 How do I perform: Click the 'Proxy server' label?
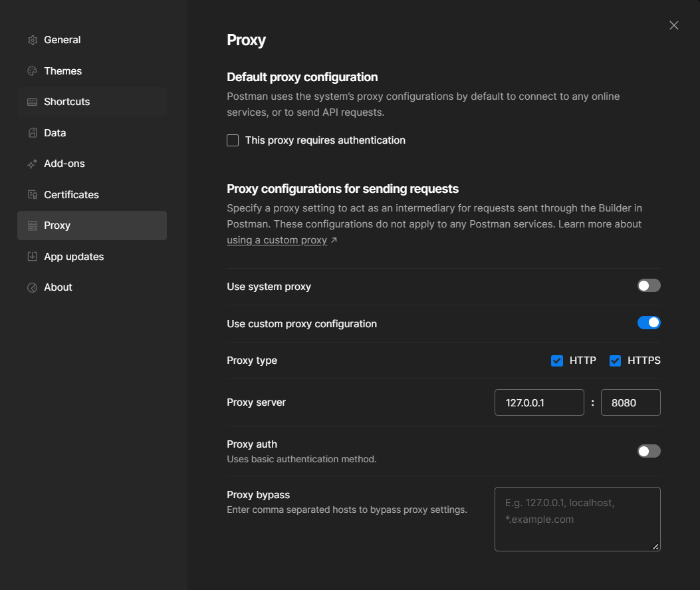pyautogui.click(x=256, y=402)
